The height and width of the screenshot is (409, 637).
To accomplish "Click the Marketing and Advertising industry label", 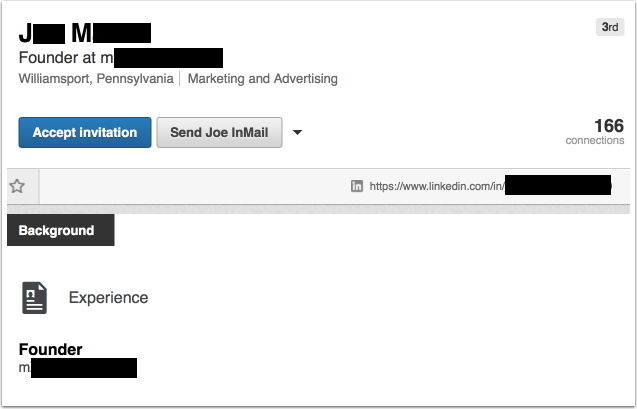I will click(262, 79).
